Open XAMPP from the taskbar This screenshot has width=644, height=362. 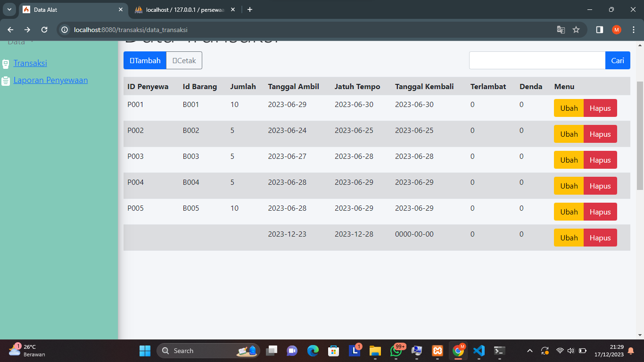[437, 351]
